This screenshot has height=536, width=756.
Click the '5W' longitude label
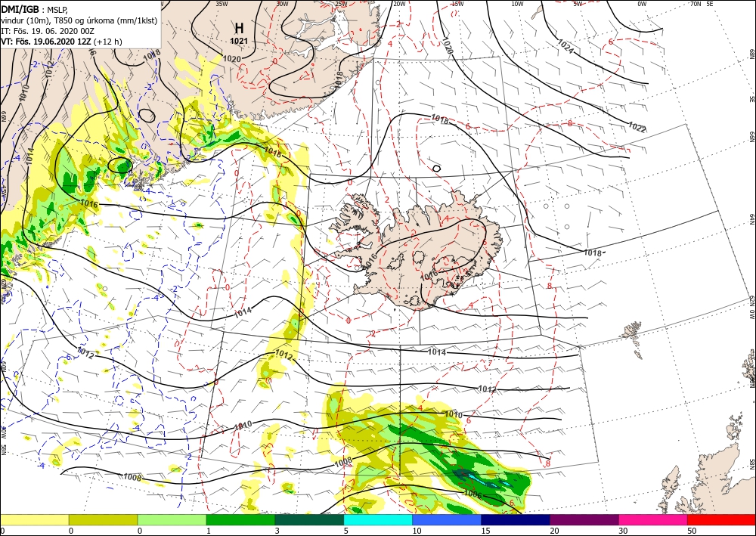578,4
